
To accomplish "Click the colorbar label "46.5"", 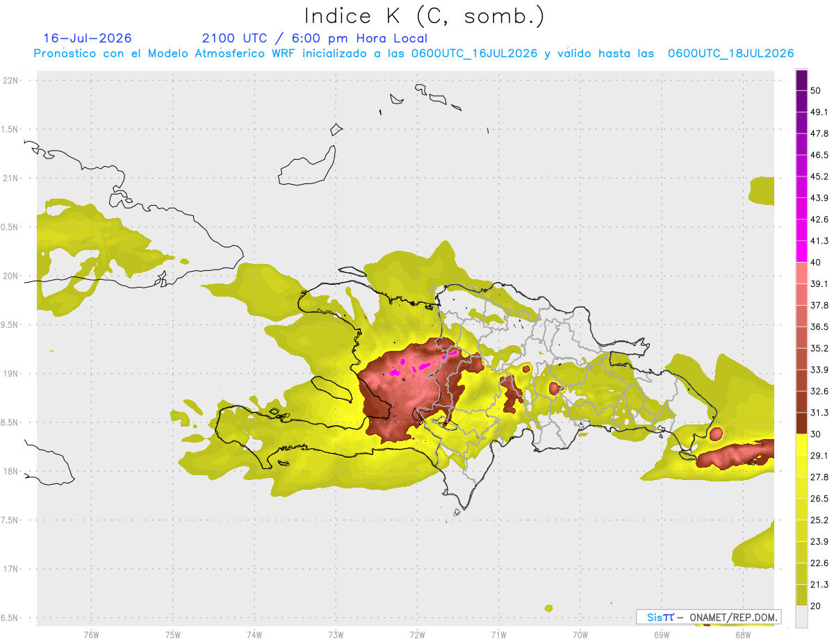I will pyautogui.click(x=819, y=155).
